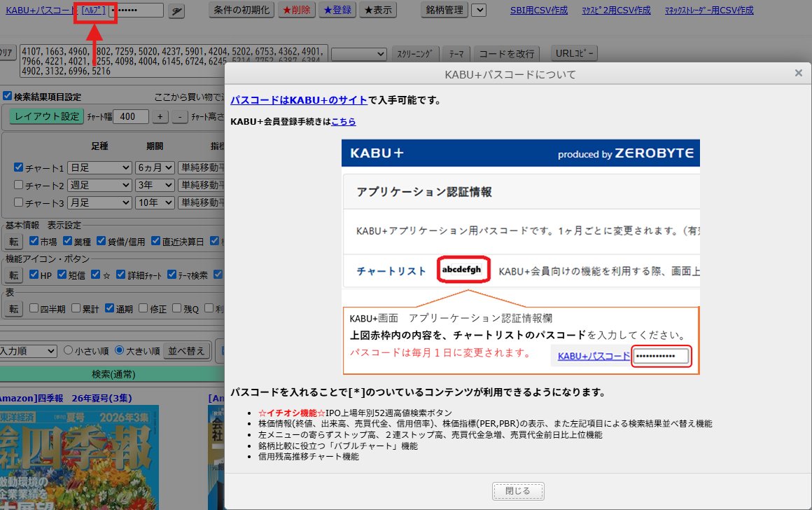The height and width of the screenshot is (510, 812).
Task: Toggle the 貸借/信用 checkbox
Action: pyautogui.click(x=101, y=240)
